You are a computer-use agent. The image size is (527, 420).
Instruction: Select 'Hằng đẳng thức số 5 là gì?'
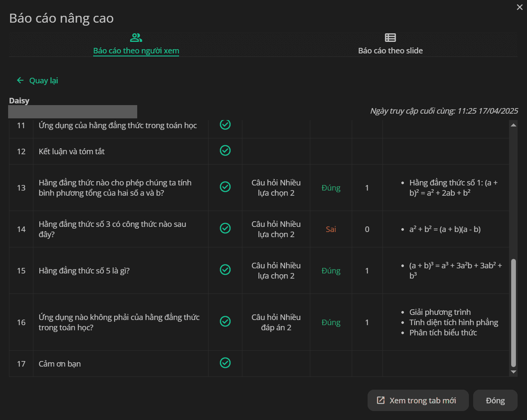(84, 270)
